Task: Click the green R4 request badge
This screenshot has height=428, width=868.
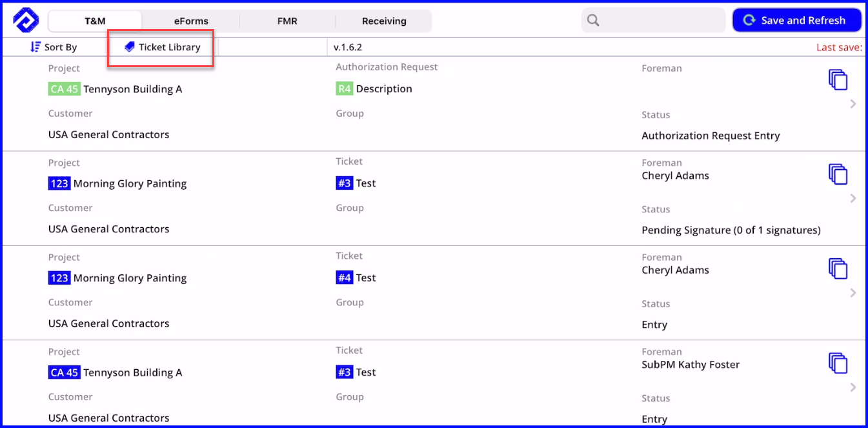Action: pos(345,88)
